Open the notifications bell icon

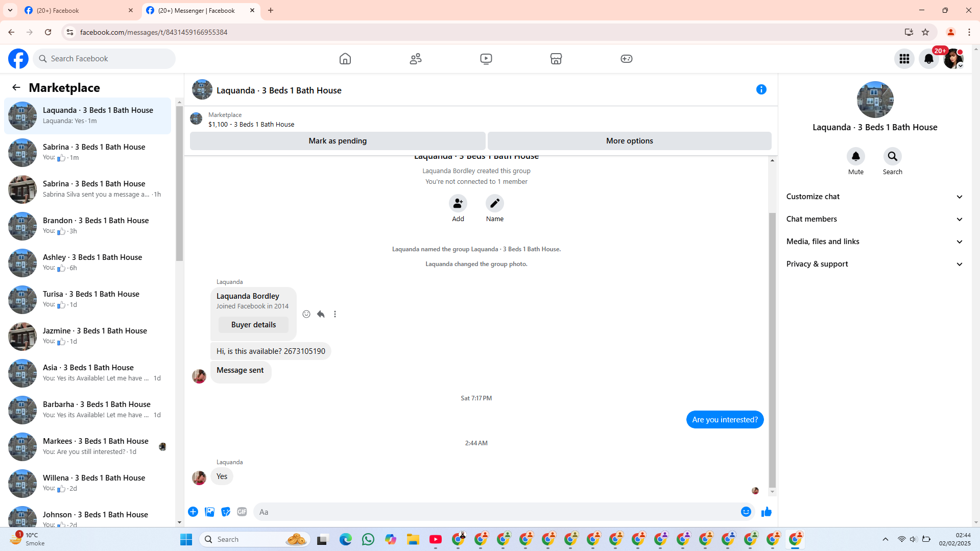click(x=929, y=59)
